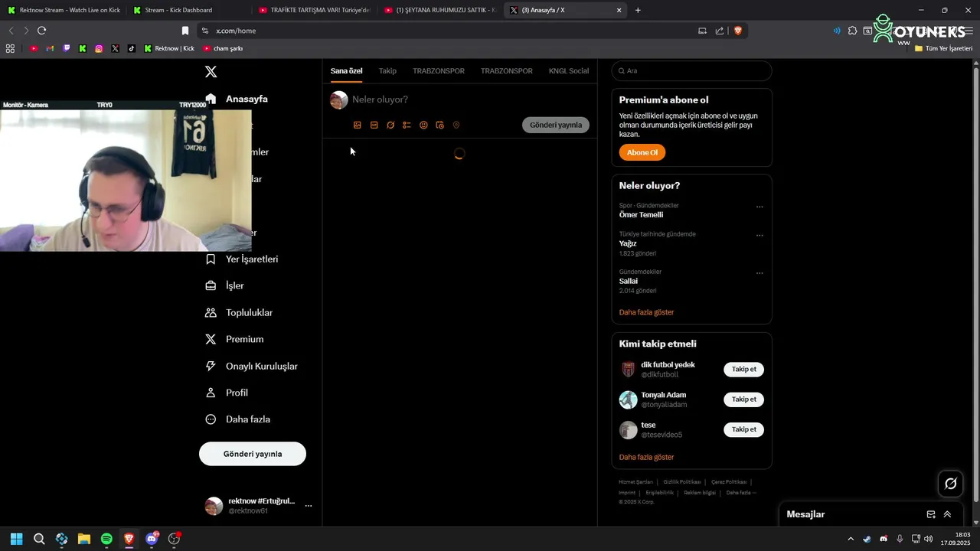Reload the page with the refresh icon
The width and height of the screenshot is (980, 551).
click(42, 31)
